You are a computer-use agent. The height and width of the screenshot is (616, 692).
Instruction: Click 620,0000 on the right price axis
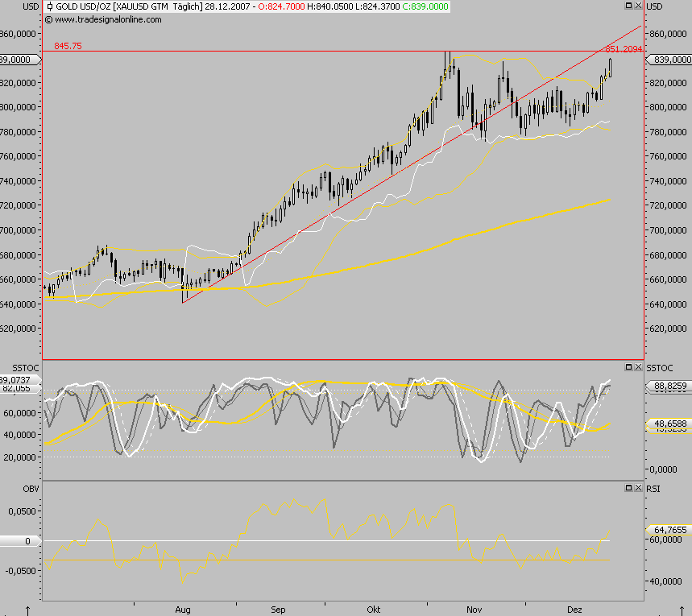click(x=668, y=329)
